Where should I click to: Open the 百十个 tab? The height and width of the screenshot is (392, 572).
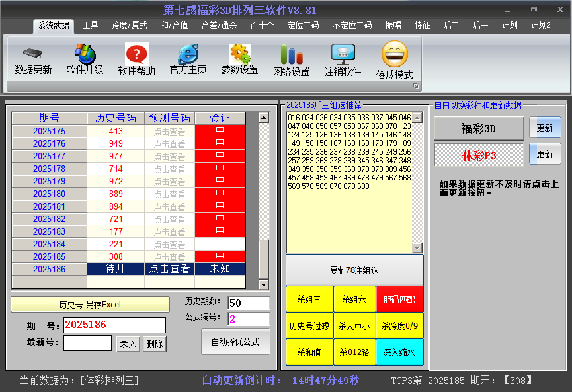(262, 26)
